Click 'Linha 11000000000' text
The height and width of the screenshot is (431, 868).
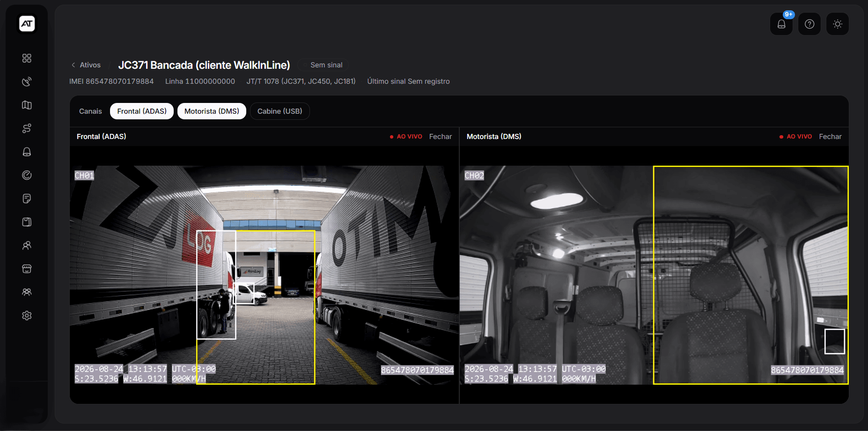[200, 81]
